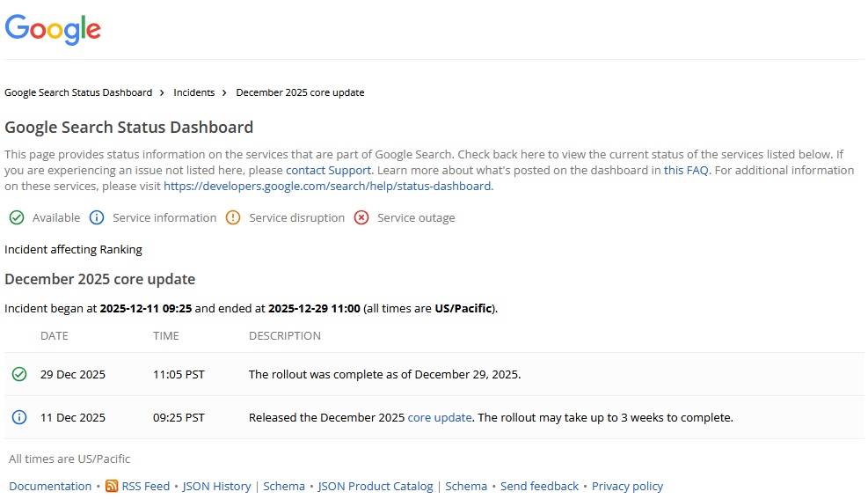Open JSON History link
Viewport: 868px width, 499px height.
point(216,487)
